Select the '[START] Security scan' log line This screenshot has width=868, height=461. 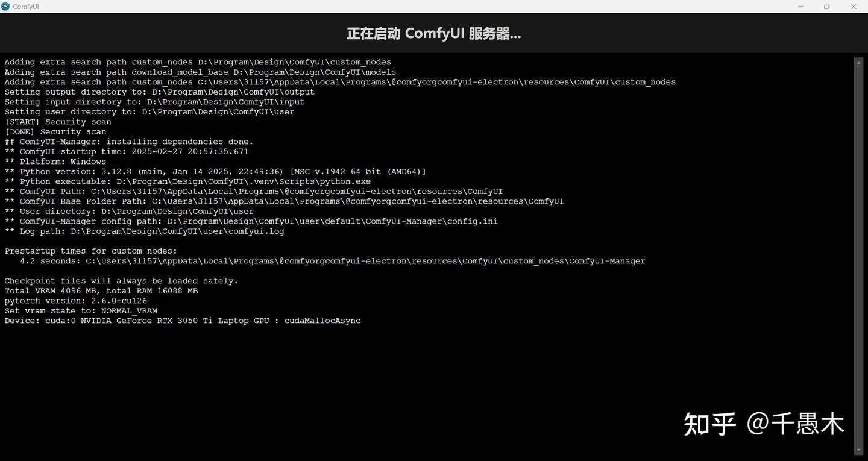pos(58,122)
